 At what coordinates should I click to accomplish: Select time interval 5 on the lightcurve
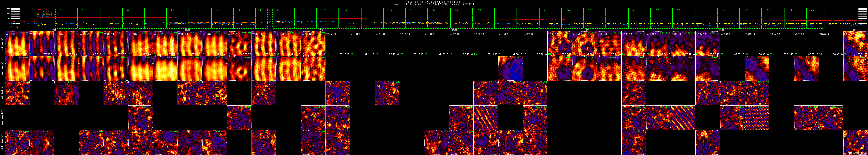pyautogui.click(x=155, y=18)
